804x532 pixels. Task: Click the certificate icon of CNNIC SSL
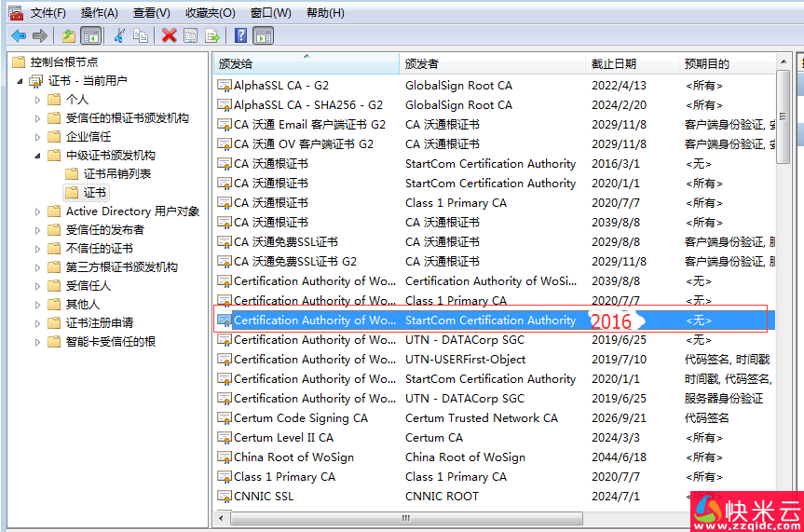tap(225, 497)
